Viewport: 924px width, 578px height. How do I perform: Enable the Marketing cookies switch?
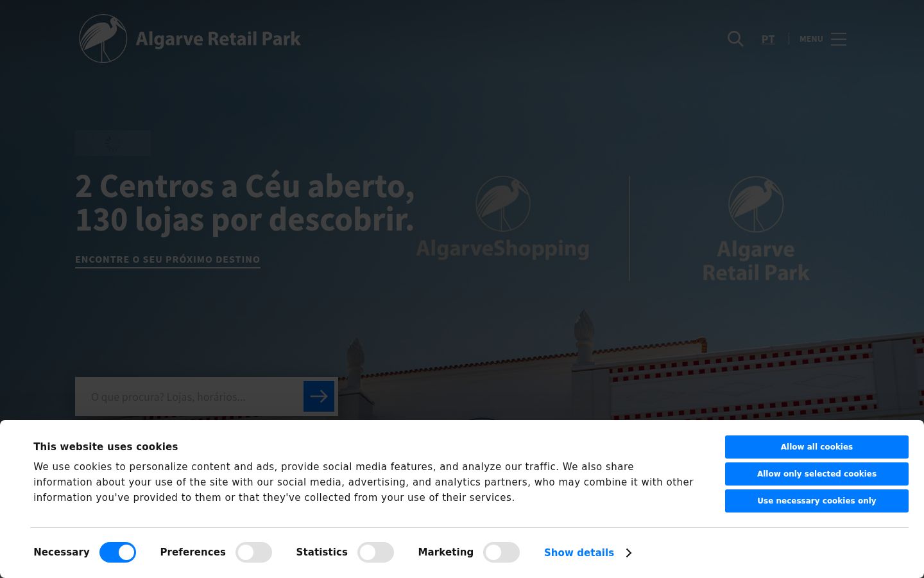click(x=501, y=552)
